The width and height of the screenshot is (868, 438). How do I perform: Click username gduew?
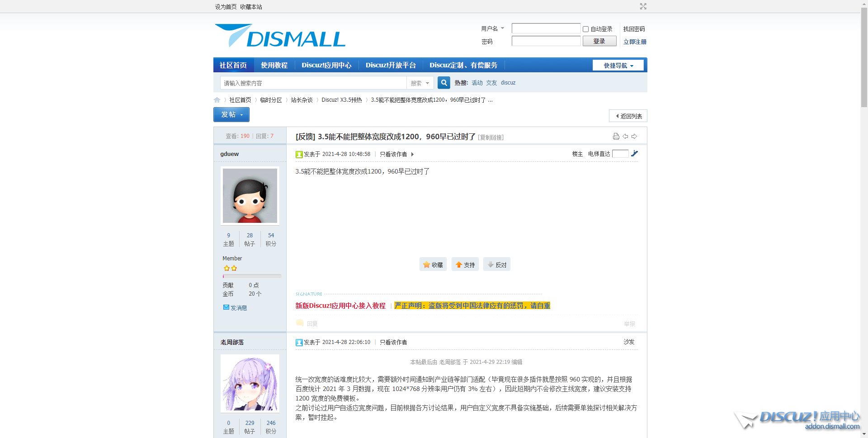pos(229,154)
